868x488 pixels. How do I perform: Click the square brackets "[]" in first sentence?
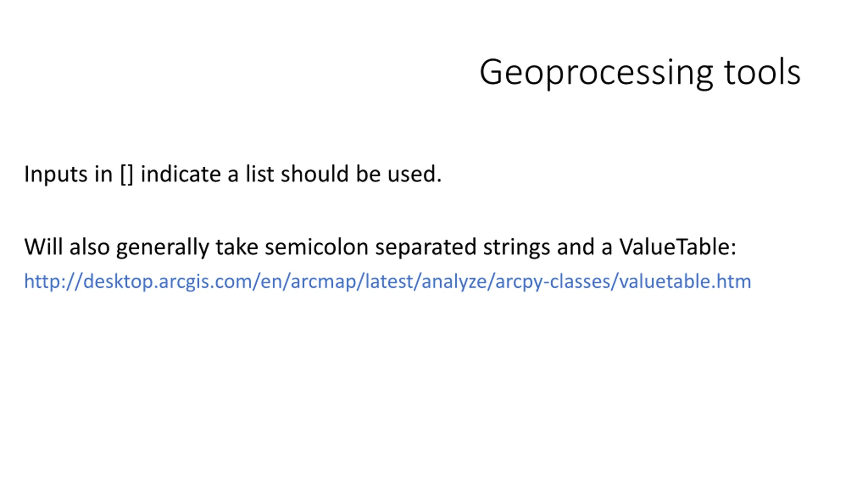click(x=127, y=175)
